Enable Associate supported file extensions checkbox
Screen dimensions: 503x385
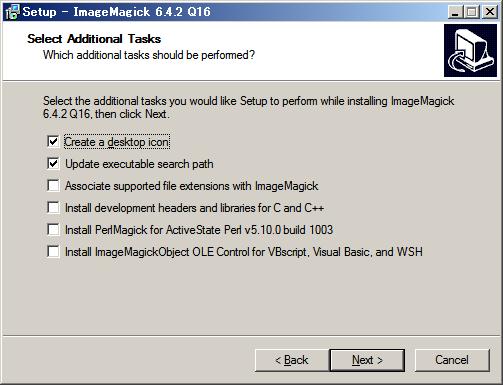pyautogui.click(x=53, y=186)
